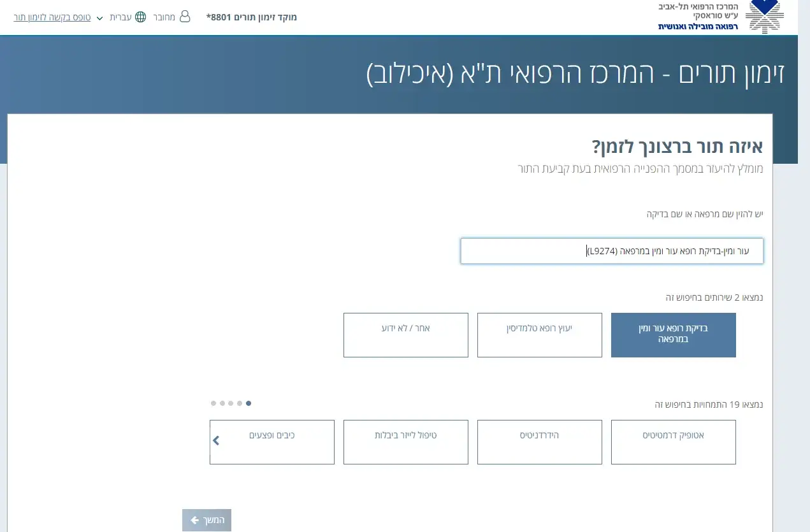Click the arrow icon on the המשך button
Image resolution: width=810 pixels, height=532 pixels.
click(x=195, y=521)
